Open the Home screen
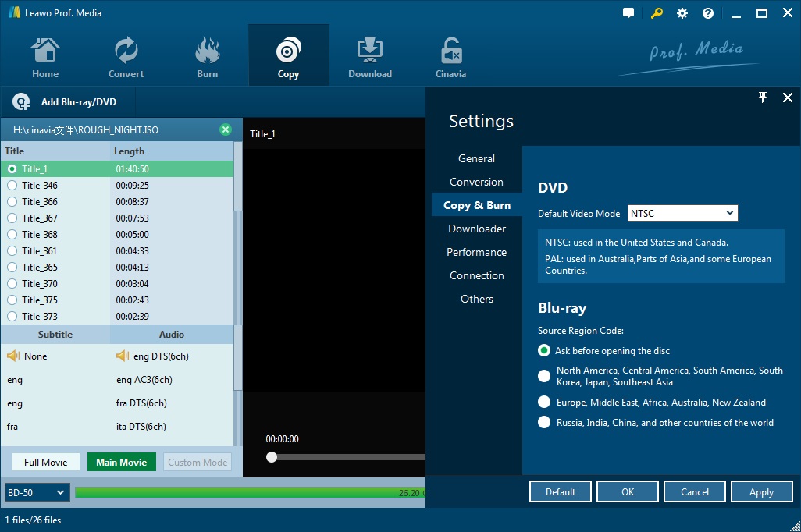This screenshot has width=801, height=532. pos(44,55)
